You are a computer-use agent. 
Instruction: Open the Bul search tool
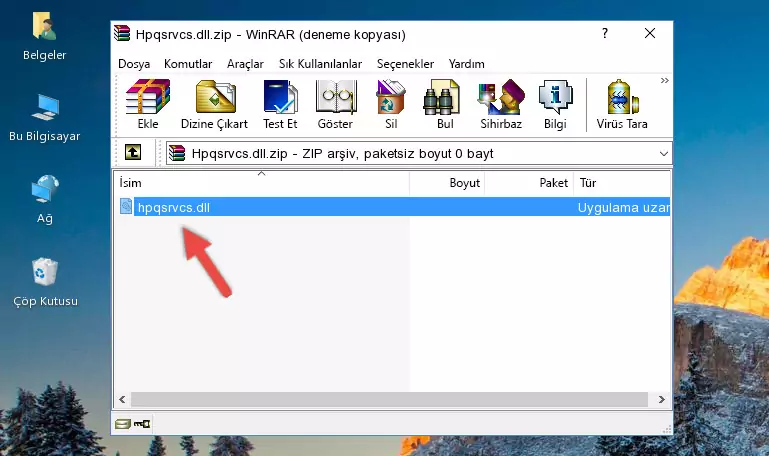click(x=445, y=104)
